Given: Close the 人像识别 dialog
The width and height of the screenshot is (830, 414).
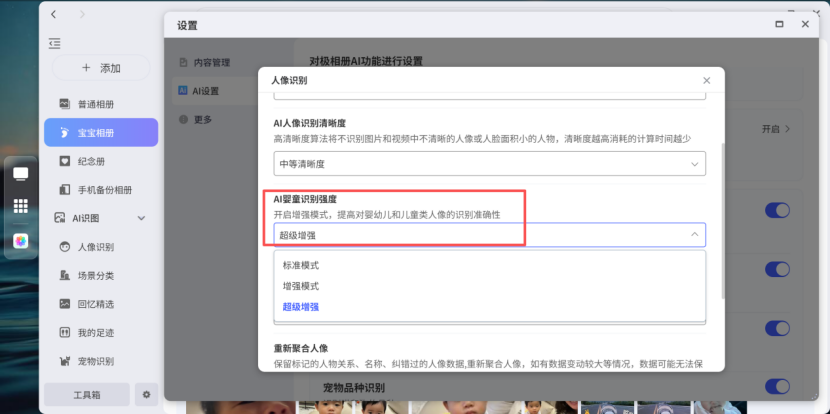Looking at the screenshot, I should point(707,80).
